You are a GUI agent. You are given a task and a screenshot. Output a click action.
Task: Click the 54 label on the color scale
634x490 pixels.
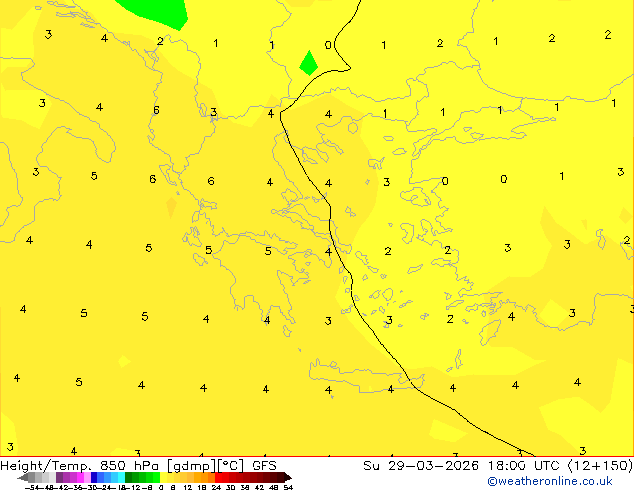pos(288,487)
